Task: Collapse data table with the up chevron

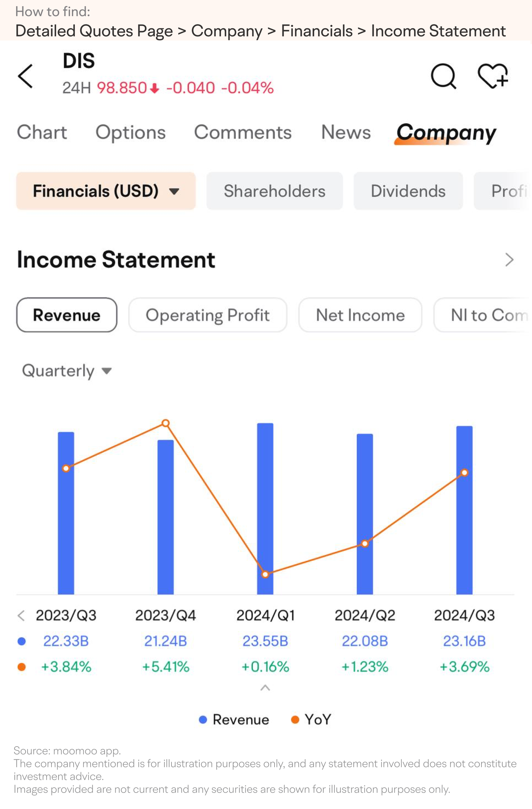Action: point(265,688)
